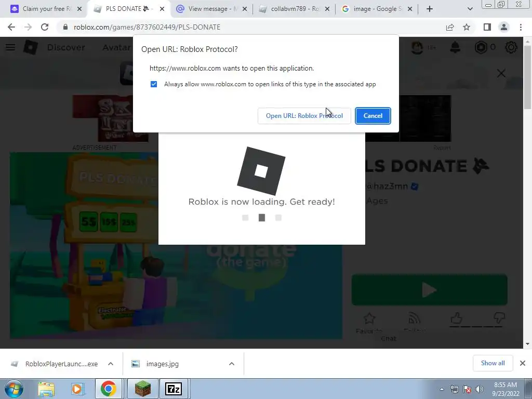Go forward to the next page
This screenshot has width=532, height=399.
coord(28,27)
